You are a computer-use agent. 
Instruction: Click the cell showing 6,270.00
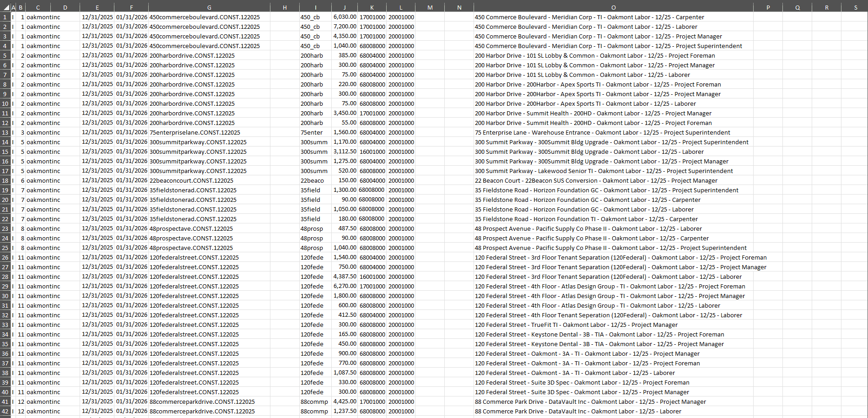[345, 286]
